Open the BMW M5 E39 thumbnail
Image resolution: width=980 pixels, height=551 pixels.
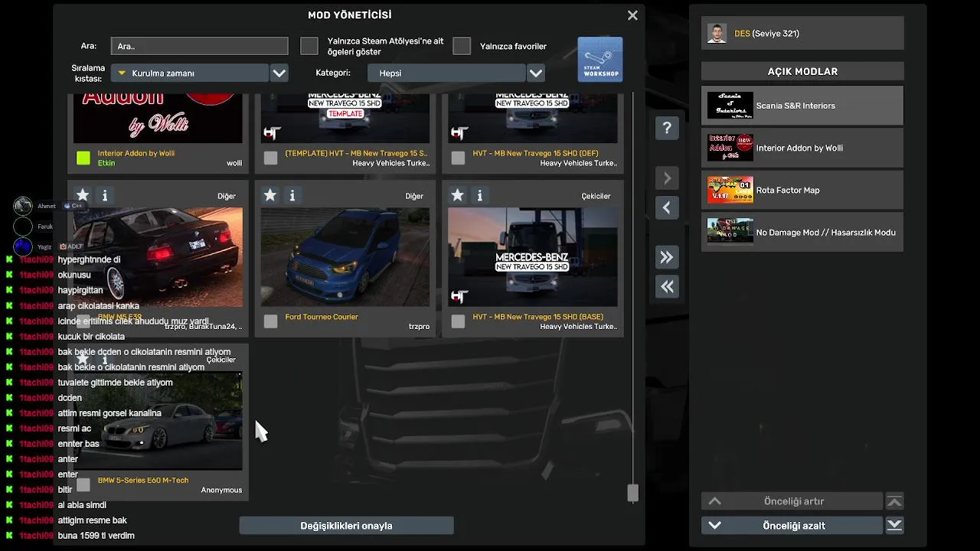pyautogui.click(x=158, y=257)
